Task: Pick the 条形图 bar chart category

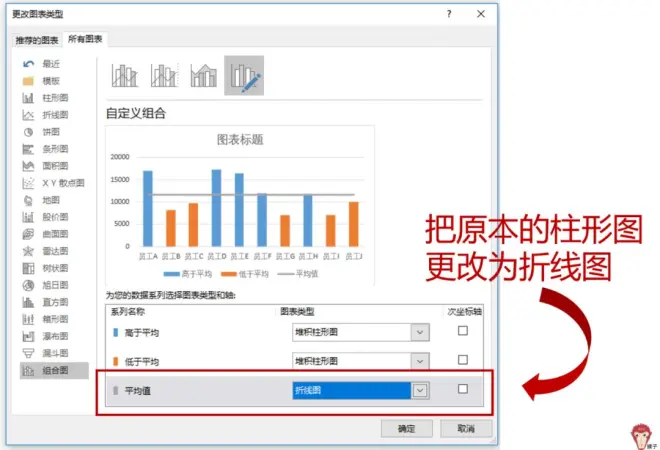Action: coord(45,149)
